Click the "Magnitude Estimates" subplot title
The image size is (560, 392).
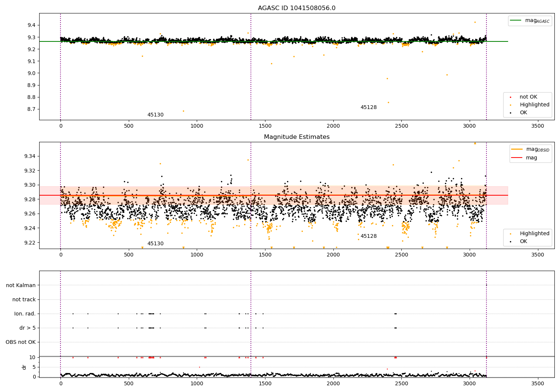pyautogui.click(x=296, y=137)
